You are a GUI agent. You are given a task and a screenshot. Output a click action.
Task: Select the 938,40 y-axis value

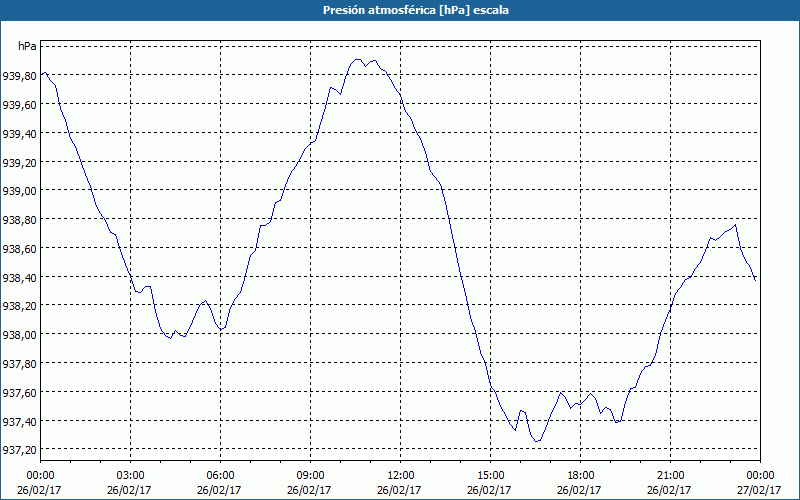pyautogui.click(x=19, y=277)
